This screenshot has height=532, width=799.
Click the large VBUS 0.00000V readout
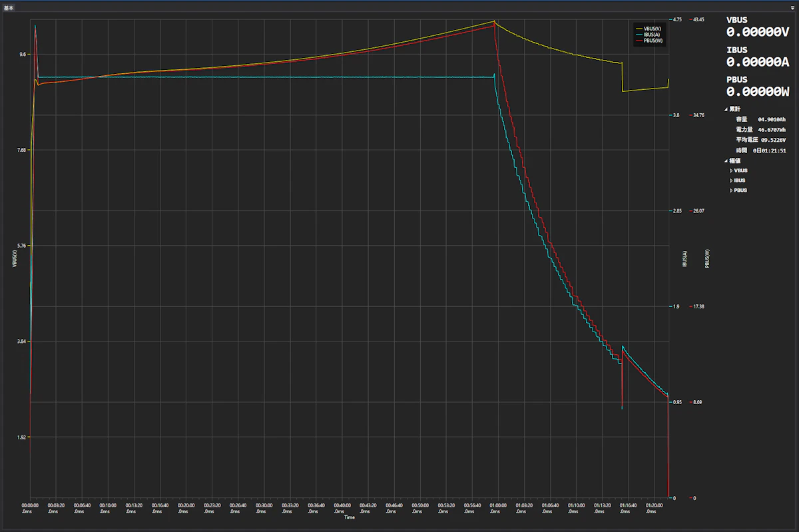[758, 32]
